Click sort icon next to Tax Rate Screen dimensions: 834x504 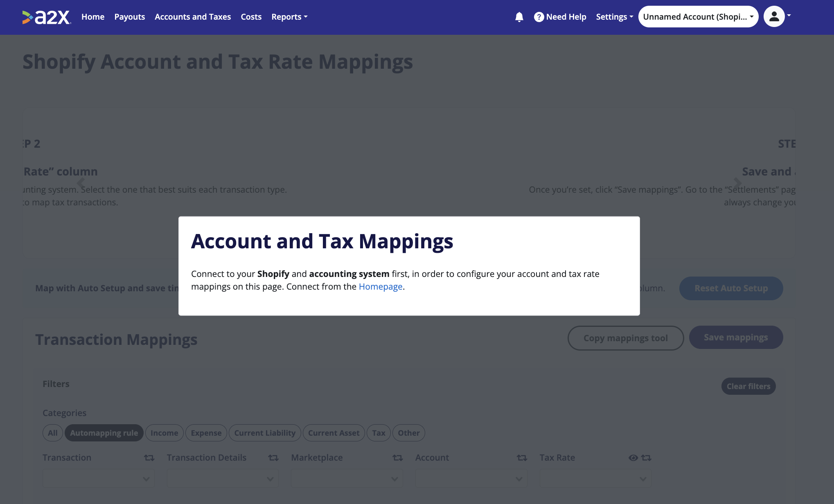[x=646, y=458]
